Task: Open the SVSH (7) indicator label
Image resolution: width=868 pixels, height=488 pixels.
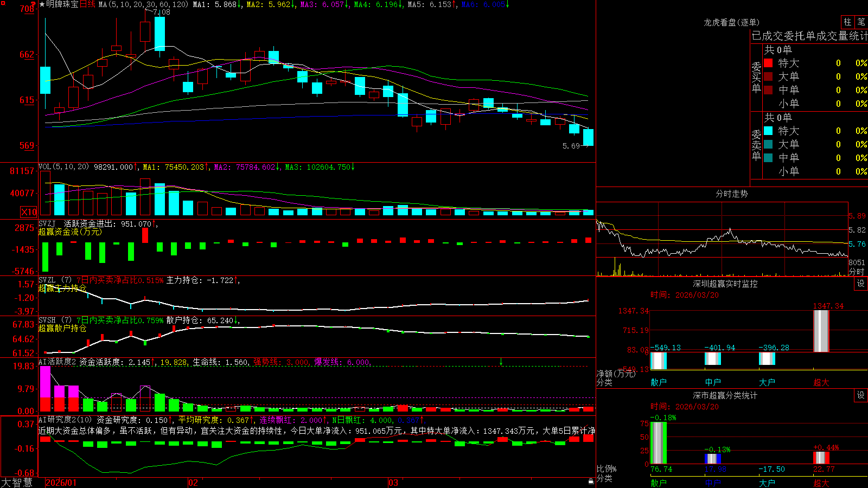Action: (x=55, y=320)
